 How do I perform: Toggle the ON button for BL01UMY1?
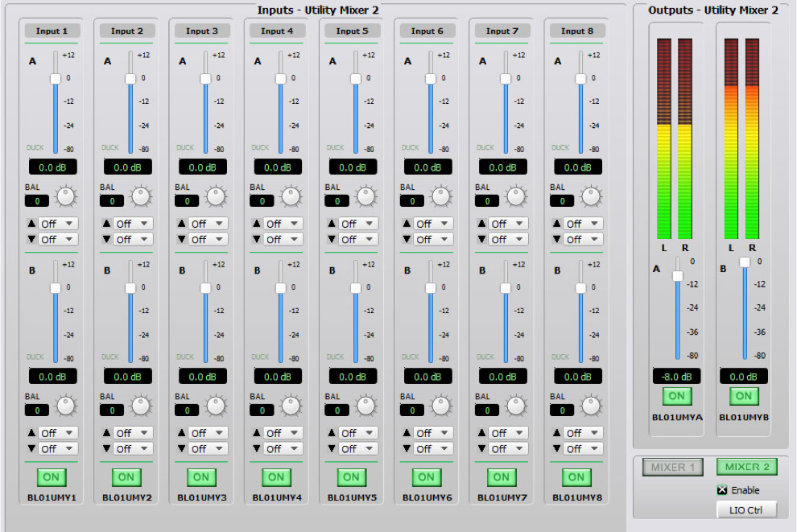pyautogui.click(x=52, y=477)
